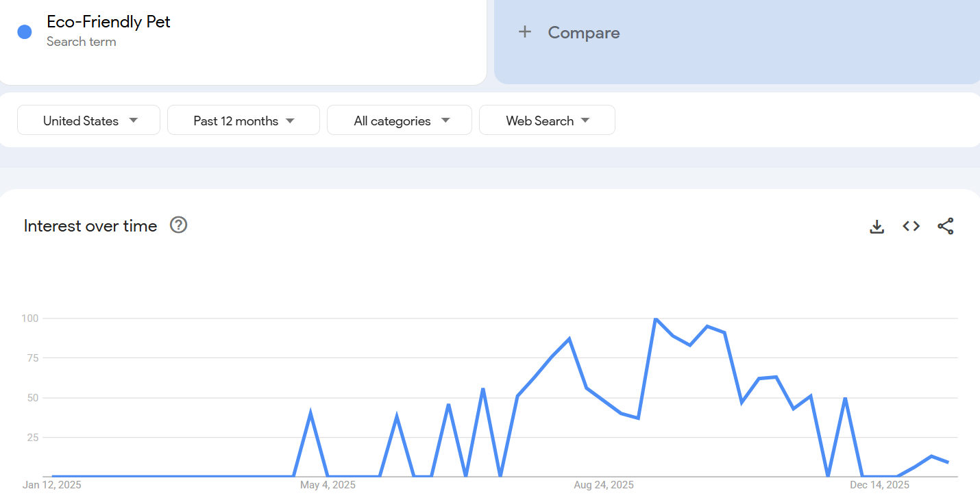Expand the All categories dropdown
Image resolution: width=980 pixels, height=500 pixels.
coord(399,120)
